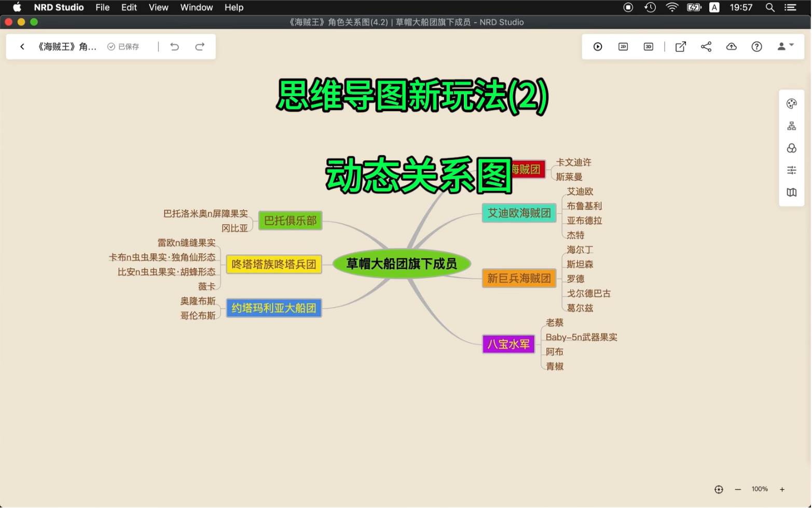Screen dimensions: 812x508
Task: Open the layout structure icon in sidebar
Action: [792, 126]
